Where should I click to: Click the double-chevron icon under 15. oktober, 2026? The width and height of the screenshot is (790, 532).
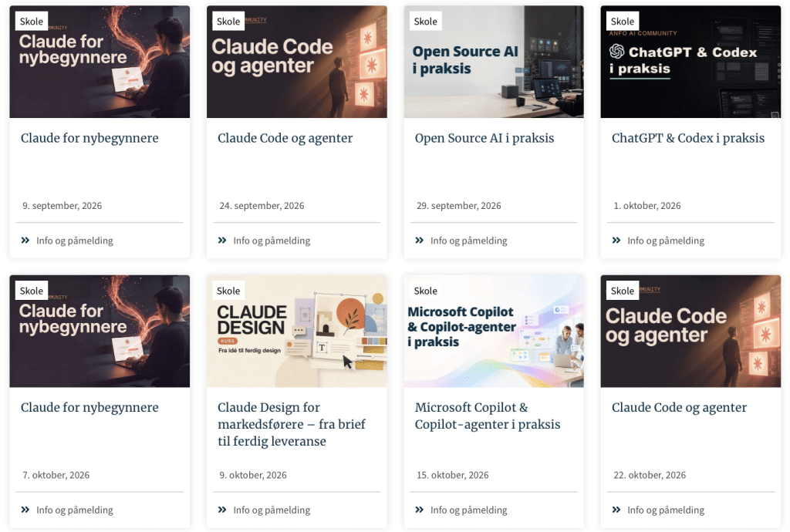coord(419,510)
